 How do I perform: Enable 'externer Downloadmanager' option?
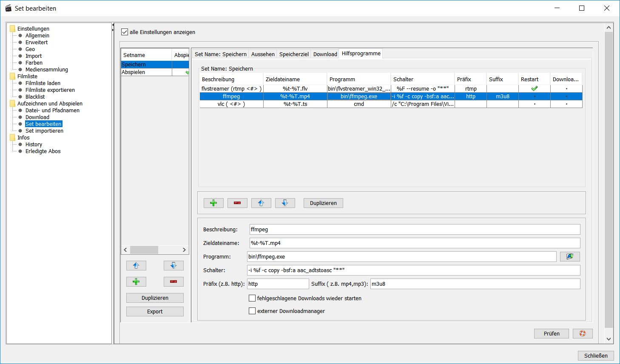click(252, 311)
